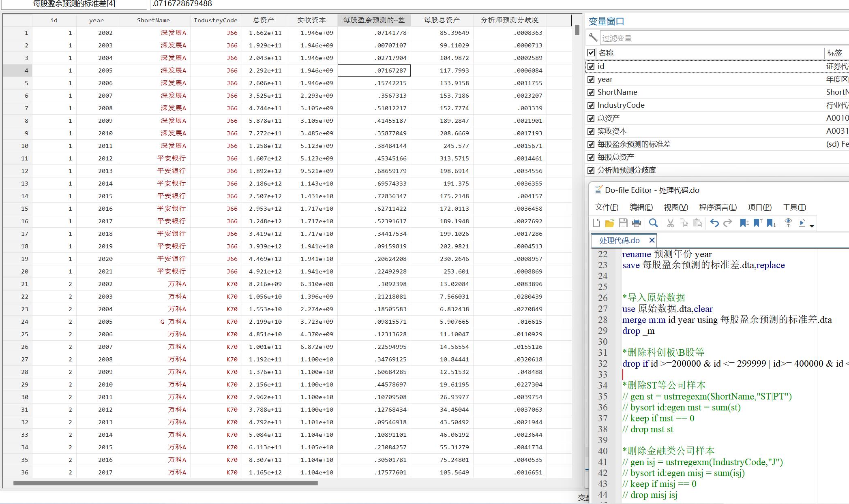The height and width of the screenshot is (504, 849).
Task: Click the Find magnifier icon in the Do-file Editor
Action: 653,223
